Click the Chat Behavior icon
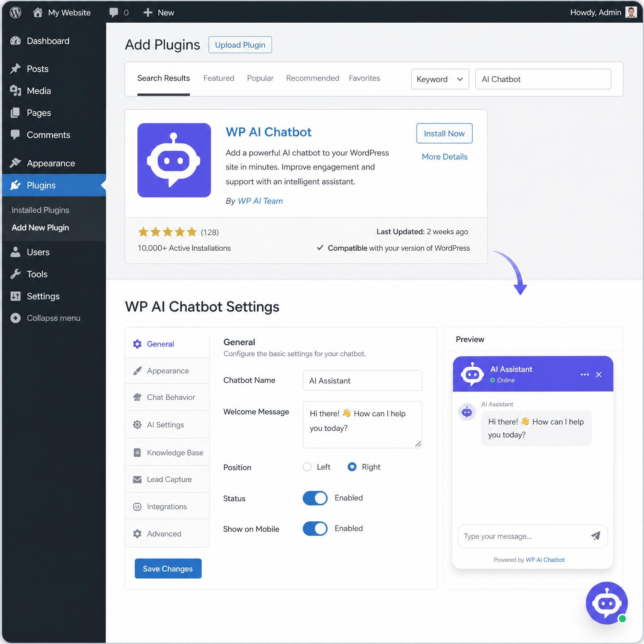This screenshot has height=644, width=644. tap(137, 397)
